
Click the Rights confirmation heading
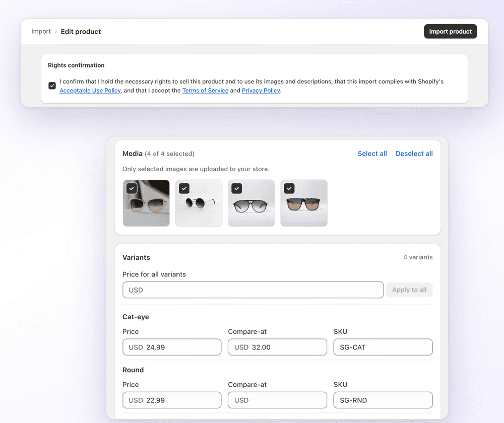coord(76,65)
